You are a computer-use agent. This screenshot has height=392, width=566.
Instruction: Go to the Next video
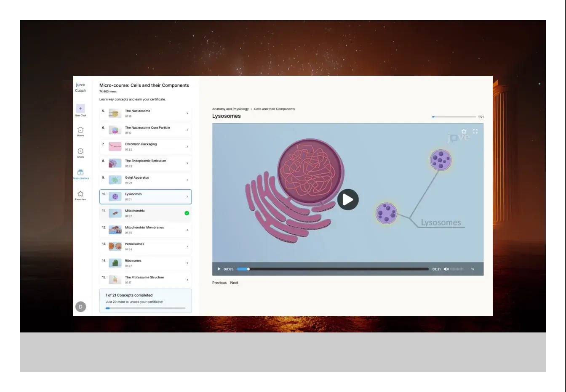click(x=234, y=283)
